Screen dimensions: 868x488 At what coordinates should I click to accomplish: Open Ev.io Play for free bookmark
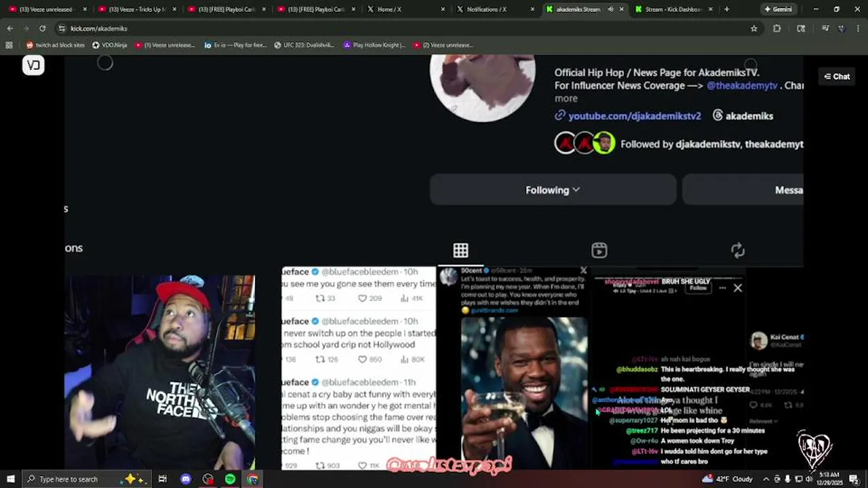(x=235, y=45)
